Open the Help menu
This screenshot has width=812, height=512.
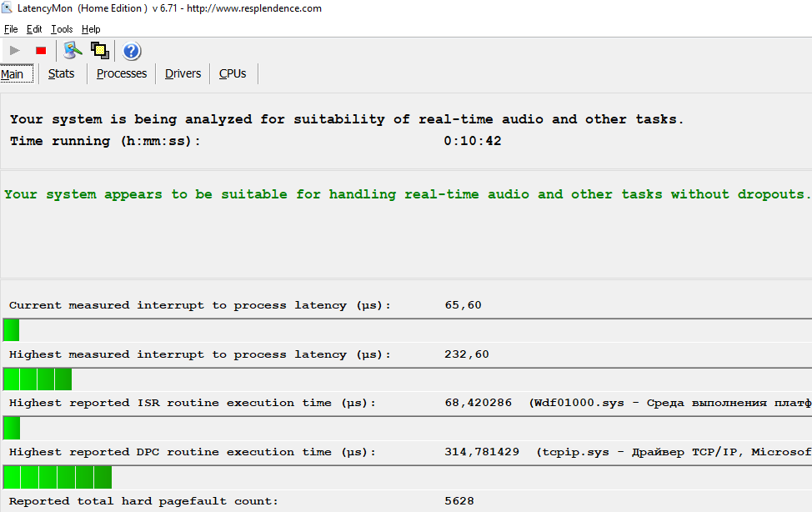coord(91,29)
